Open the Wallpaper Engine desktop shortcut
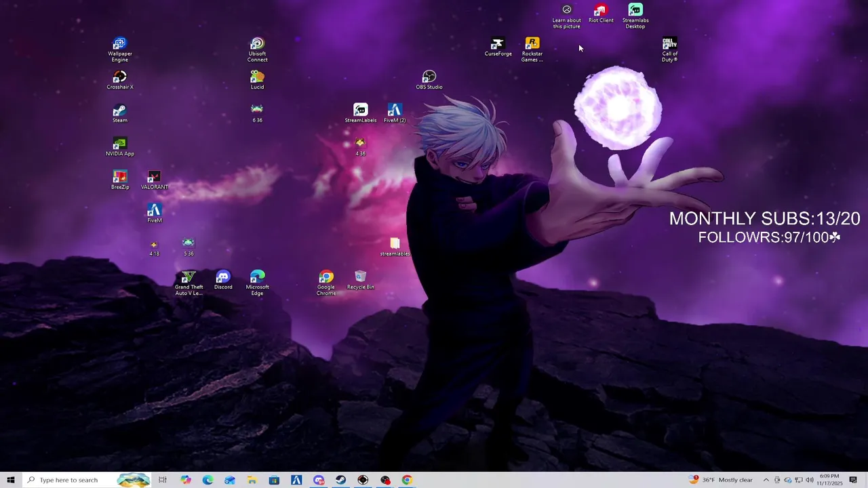 click(x=120, y=50)
